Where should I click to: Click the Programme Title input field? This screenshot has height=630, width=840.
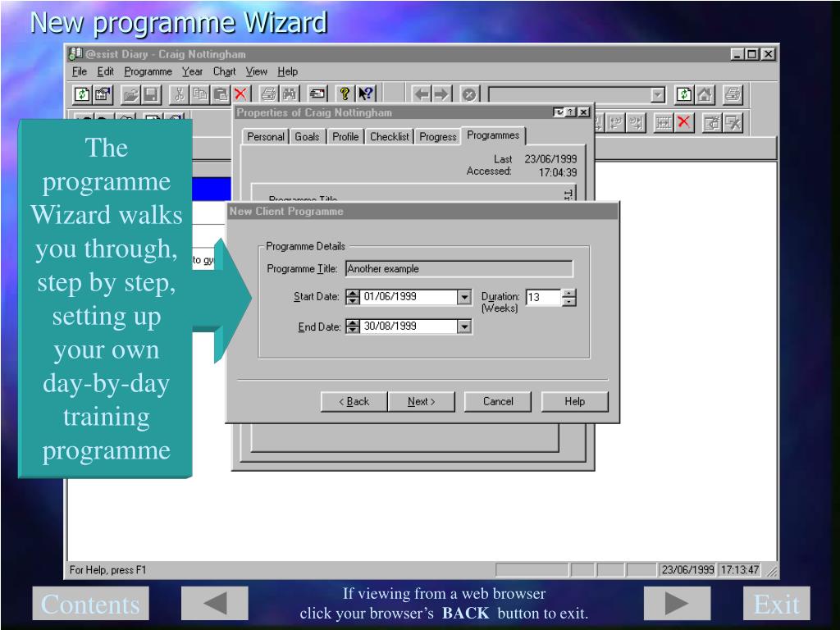[x=459, y=269]
